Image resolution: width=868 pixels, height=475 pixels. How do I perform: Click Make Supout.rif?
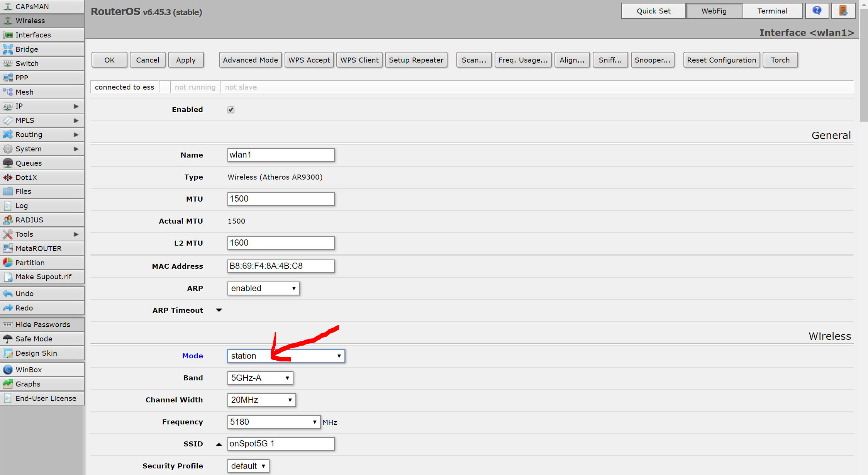click(x=44, y=277)
